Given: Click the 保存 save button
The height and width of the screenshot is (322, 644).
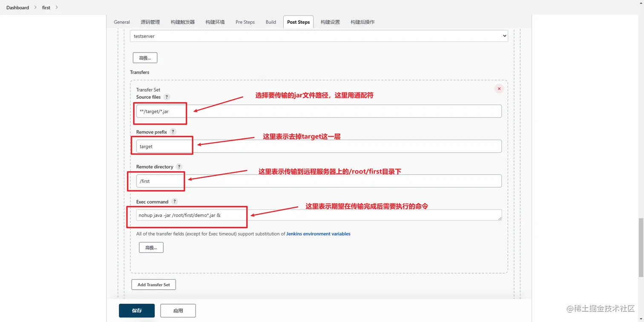Looking at the screenshot, I should [137, 310].
